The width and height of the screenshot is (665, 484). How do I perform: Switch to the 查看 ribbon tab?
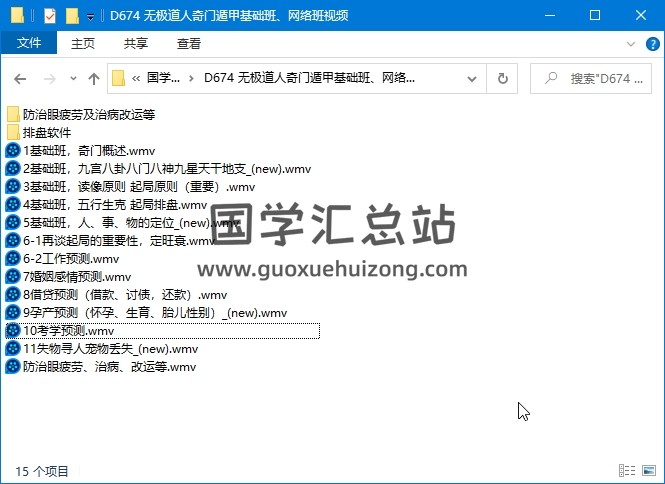[188, 44]
